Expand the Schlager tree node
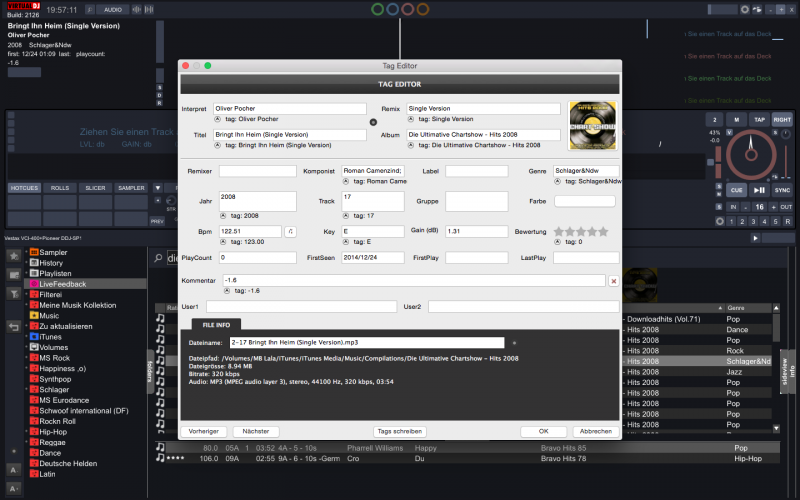Image resolution: width=800 pixels, height=500 pixels. [x=27, y=389]
